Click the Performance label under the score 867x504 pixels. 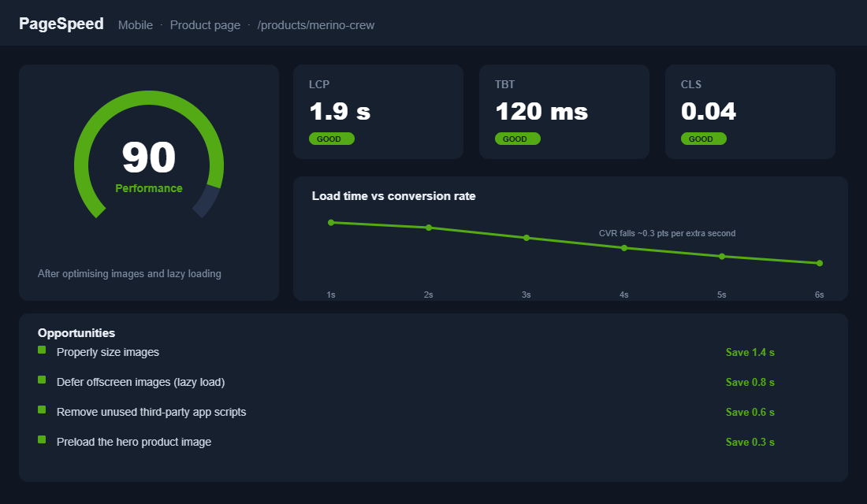pos(149,188)
